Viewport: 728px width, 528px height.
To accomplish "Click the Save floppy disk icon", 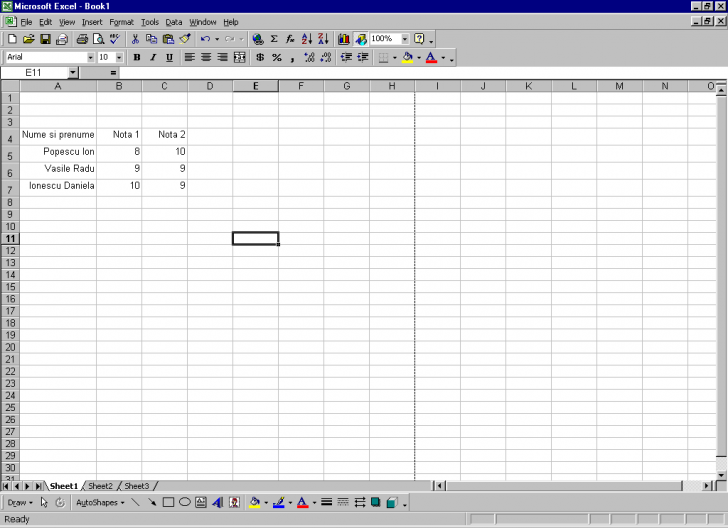I will pyautogui.click(x=45, y=39).
